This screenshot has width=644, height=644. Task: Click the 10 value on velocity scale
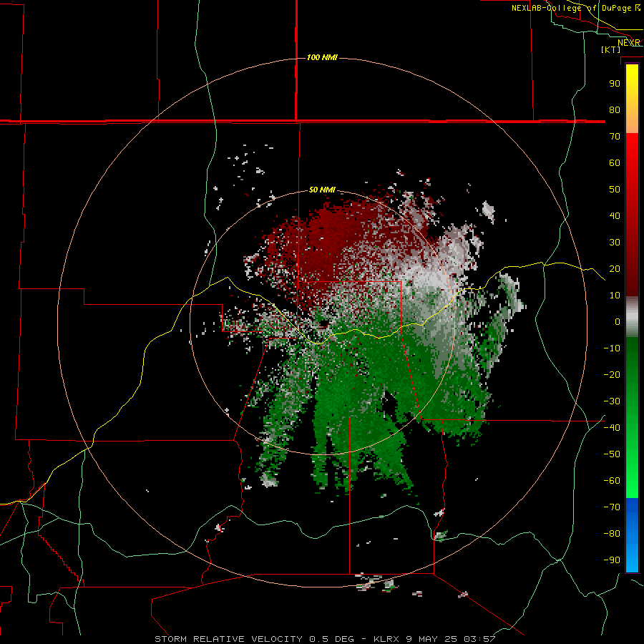615,296
